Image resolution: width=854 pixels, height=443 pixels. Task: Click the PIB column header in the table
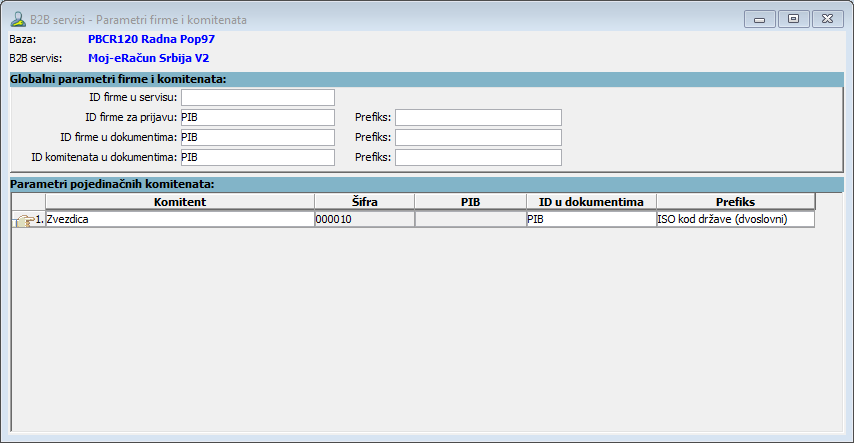(470, 202)
